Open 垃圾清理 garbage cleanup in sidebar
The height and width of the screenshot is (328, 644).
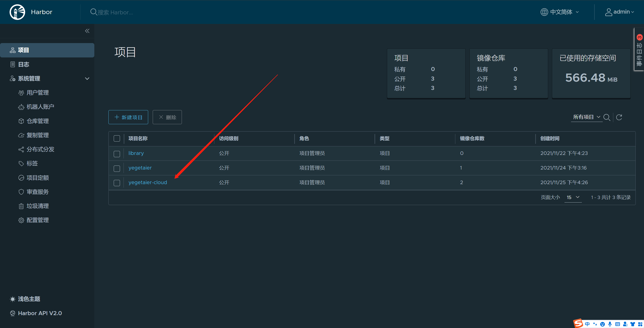coord(37,206)
